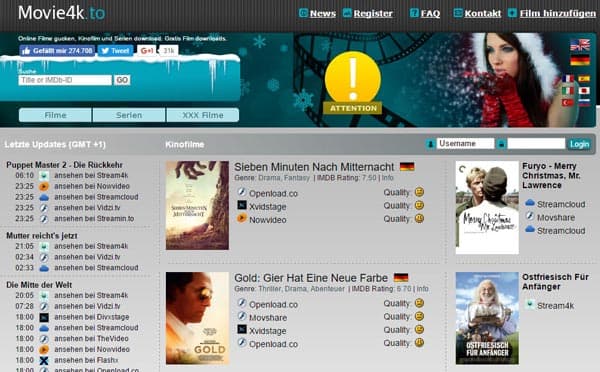Click the GO search button

pos(122,80)
